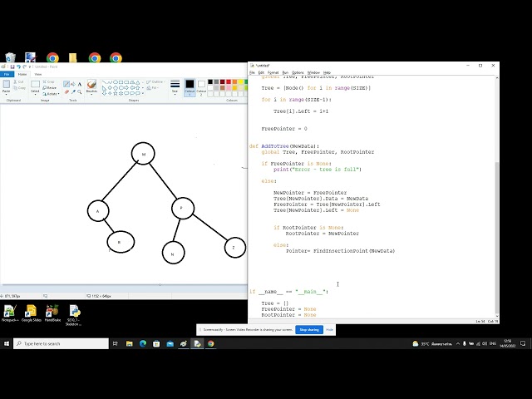Select the Magnifier tool in Paint

80,91
